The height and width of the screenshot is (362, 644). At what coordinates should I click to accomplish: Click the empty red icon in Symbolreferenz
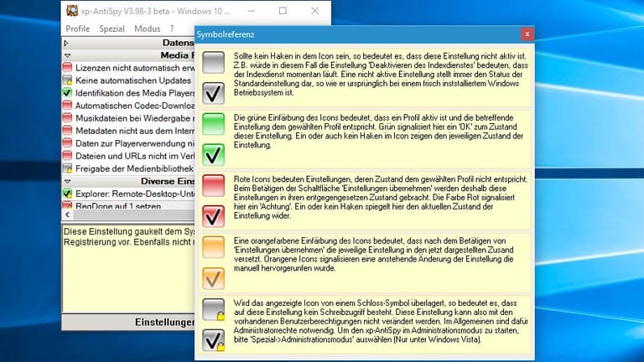[x=213, y=185]
